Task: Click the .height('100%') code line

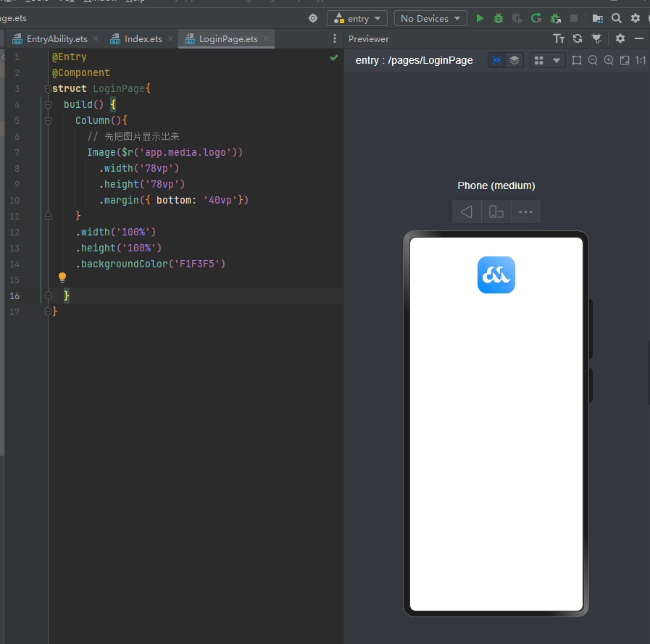Action: (119, 248)
